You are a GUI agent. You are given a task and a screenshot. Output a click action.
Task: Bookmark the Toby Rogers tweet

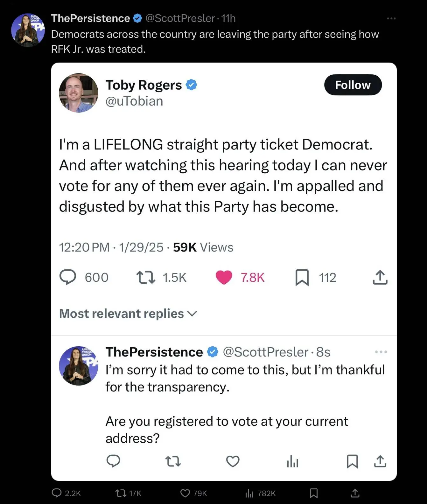coord(302,277)
